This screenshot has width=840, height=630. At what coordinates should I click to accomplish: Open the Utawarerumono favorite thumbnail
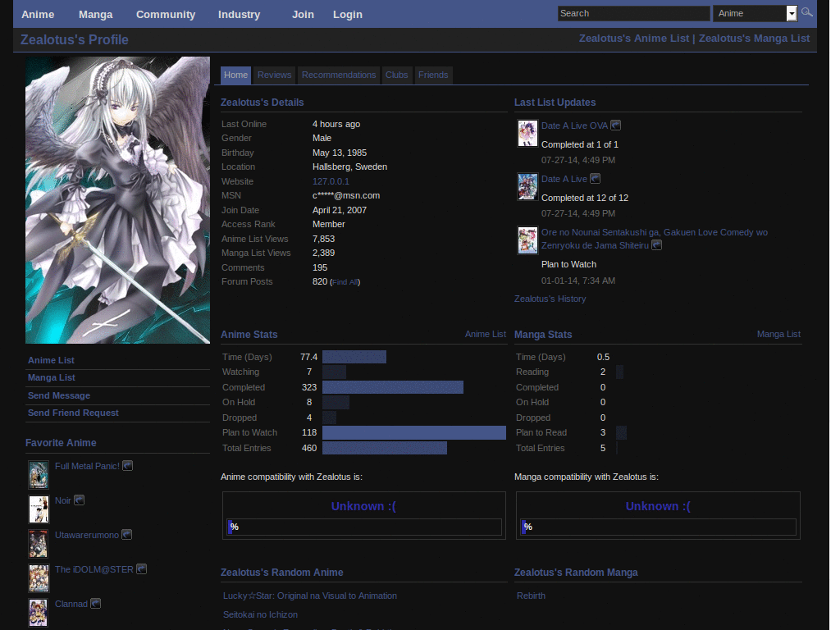tap(39, 544)
